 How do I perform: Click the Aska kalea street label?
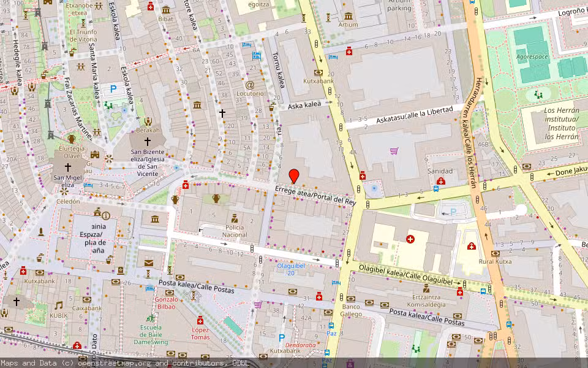point(304,105)
